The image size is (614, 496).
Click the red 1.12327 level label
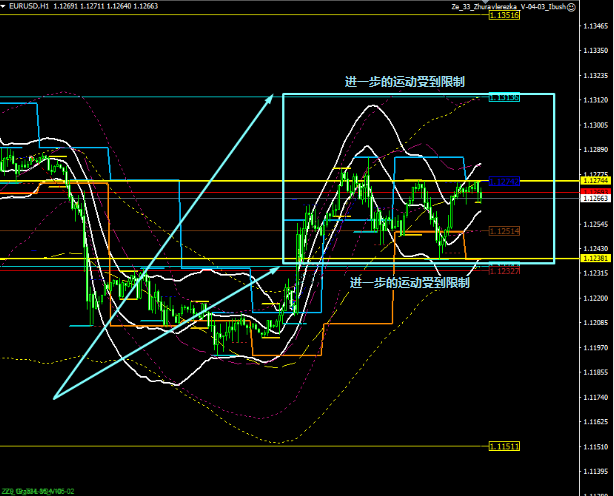[504, 270]
